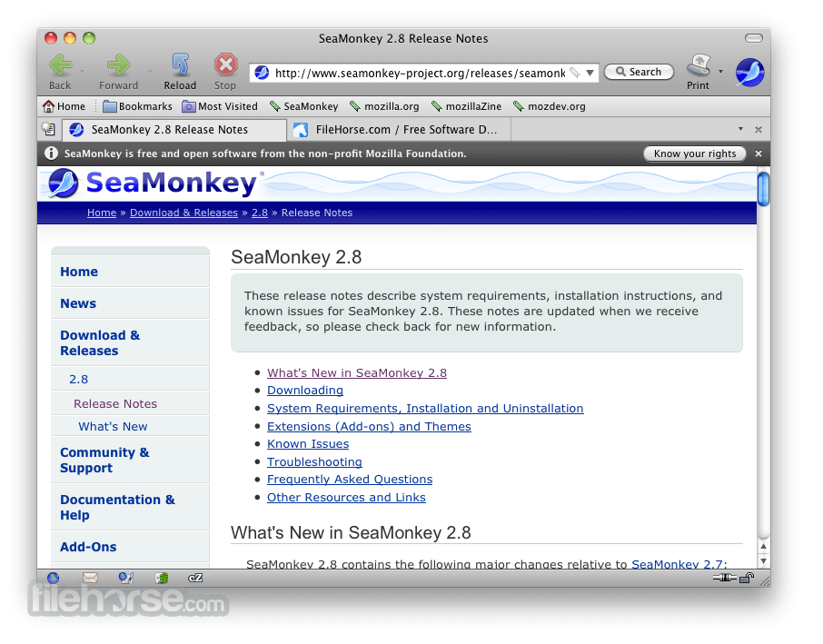Switch to the FileHorse.com tab

click(x=399, y=130)
